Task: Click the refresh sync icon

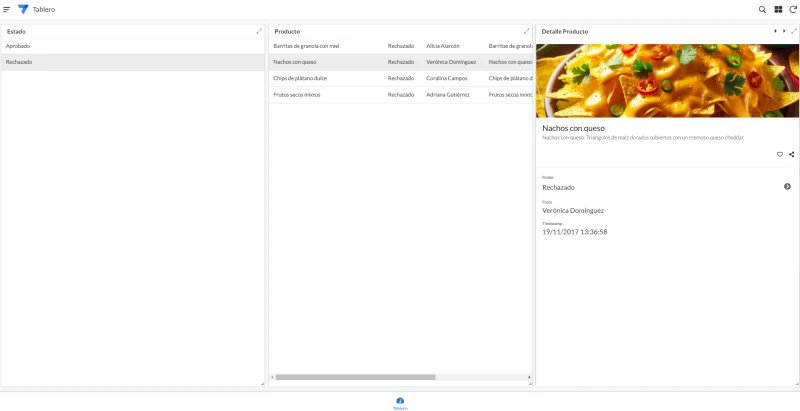Action: point(793,9)
